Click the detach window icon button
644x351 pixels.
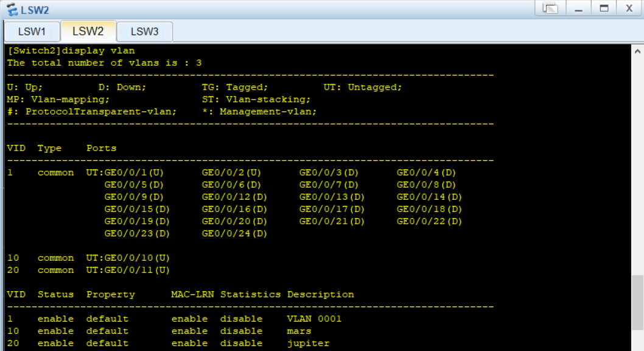click(x=550, y=8)
